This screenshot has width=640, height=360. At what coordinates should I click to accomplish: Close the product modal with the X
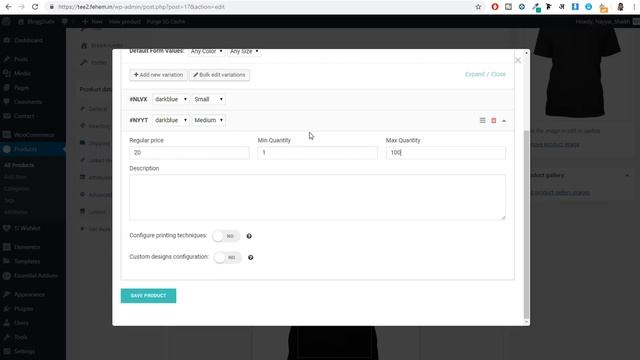[518, 60]
